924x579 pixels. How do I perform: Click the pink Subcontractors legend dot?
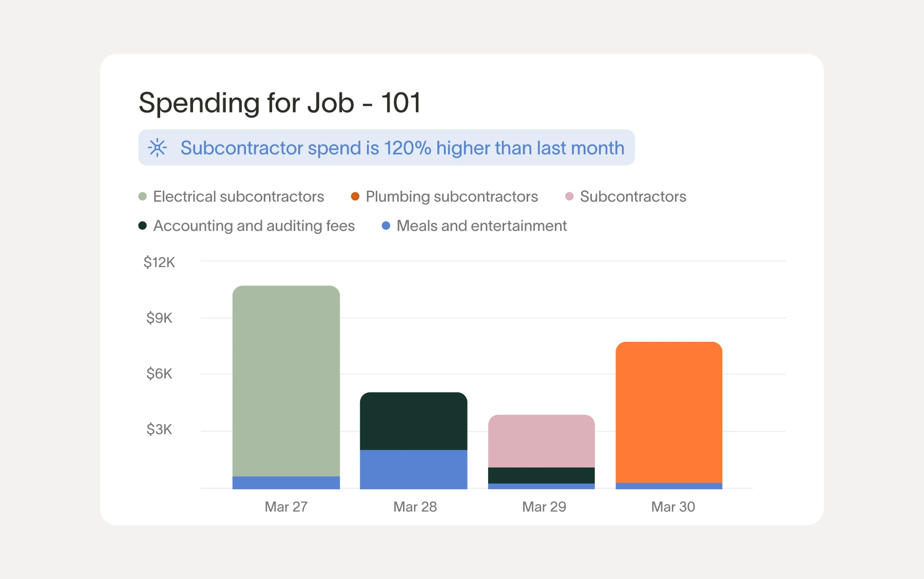[569, 197]
